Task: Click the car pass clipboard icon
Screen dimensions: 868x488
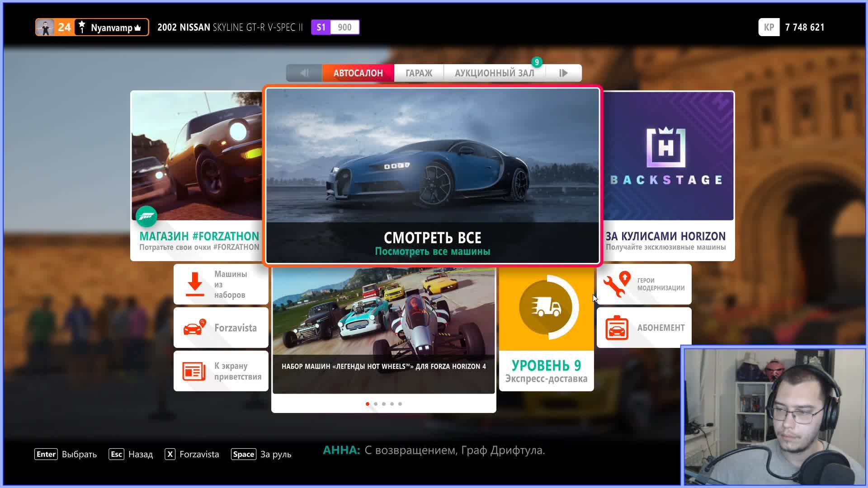Action: point(617,328)
